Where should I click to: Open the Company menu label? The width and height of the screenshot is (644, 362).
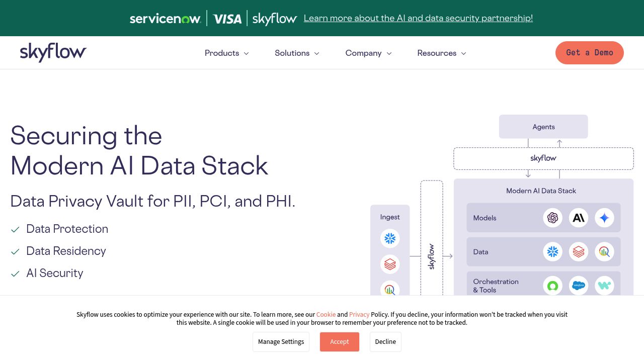pos(364,53)
